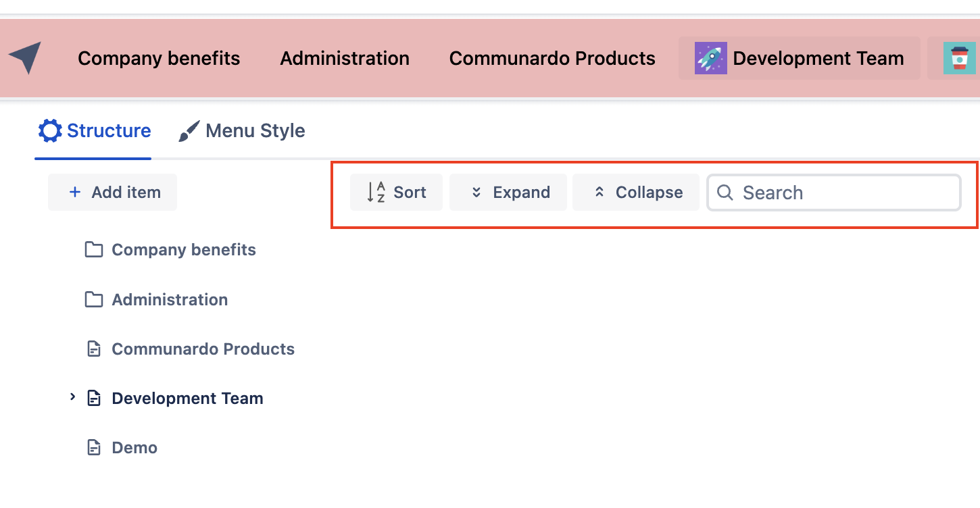Click the gear icon on Structure tab

click(x=50, y=130)
